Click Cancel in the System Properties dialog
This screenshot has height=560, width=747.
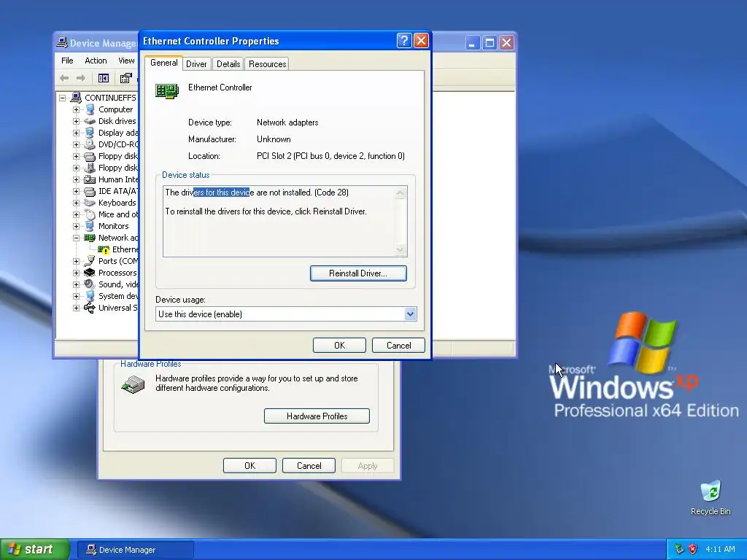[x=309, y=466]
